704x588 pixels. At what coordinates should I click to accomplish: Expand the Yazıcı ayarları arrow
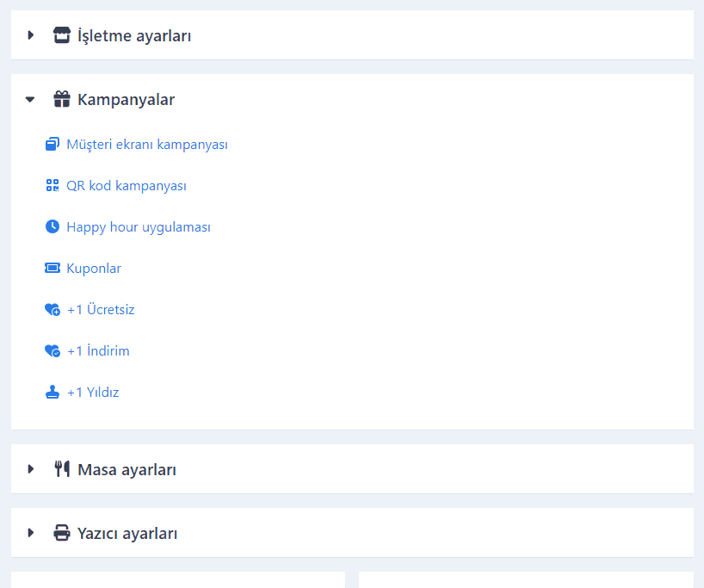click(30, 533)
